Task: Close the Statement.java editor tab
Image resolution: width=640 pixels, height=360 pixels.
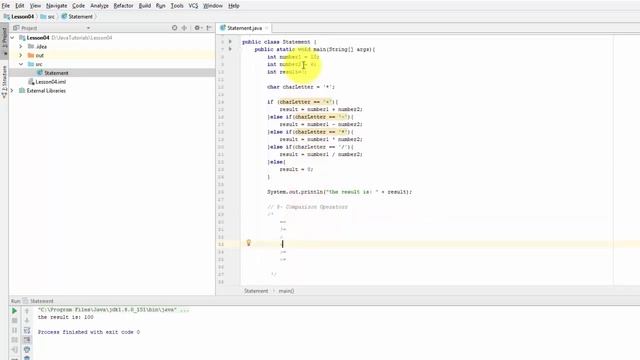Action: click(267, 28)
